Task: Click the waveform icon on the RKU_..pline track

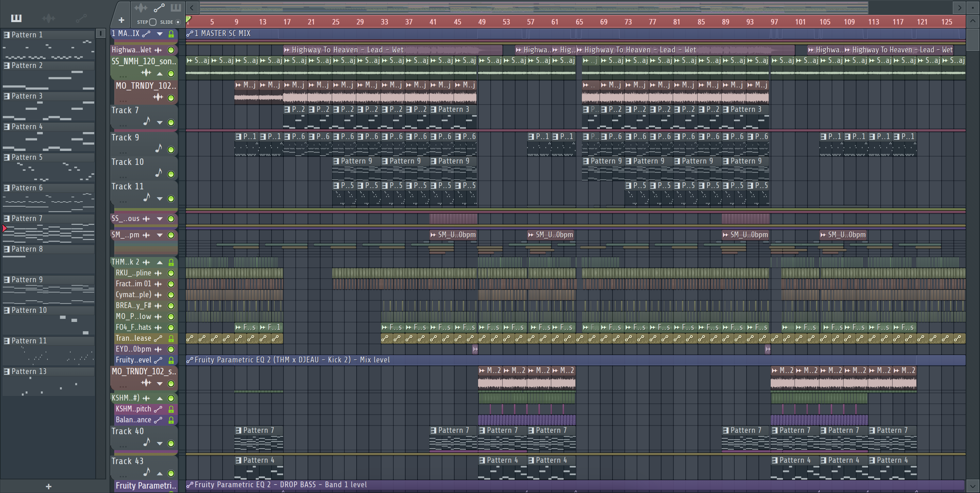Action: (158, 273)
